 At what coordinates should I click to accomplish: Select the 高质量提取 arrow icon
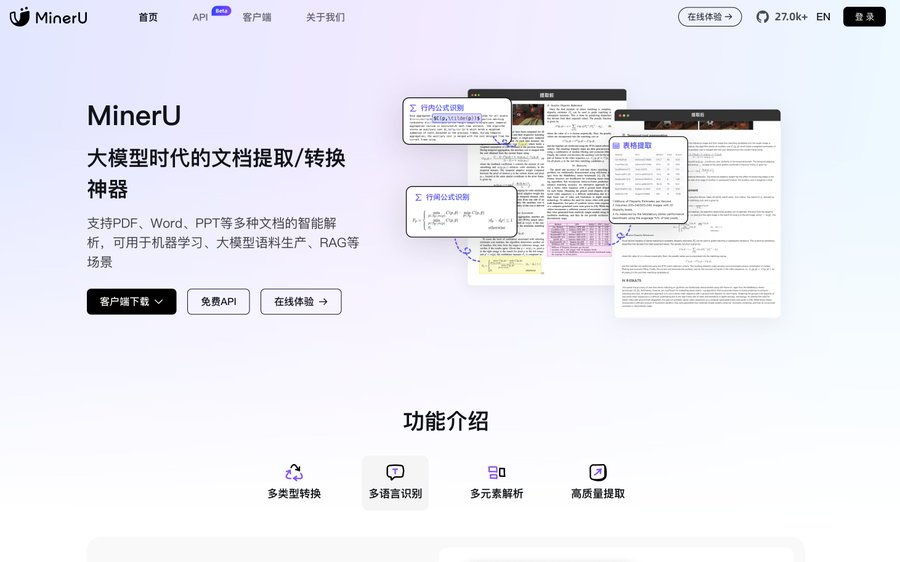point(598,472)
